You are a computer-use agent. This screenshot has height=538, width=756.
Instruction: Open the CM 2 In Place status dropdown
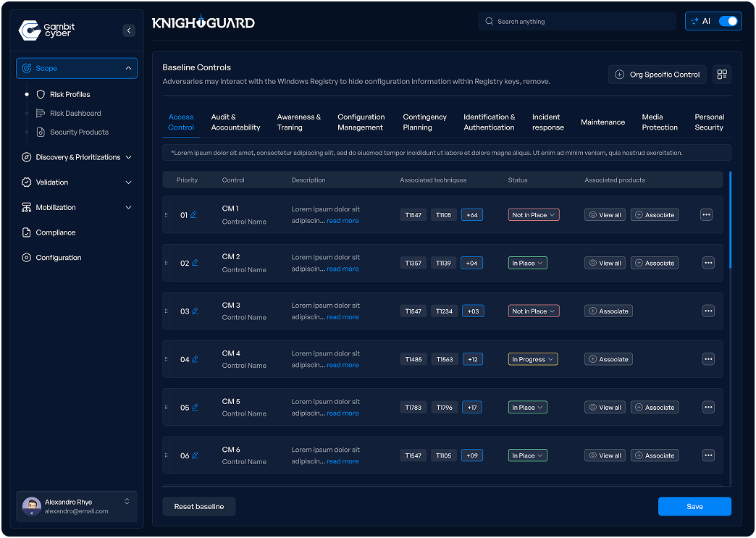527,263
